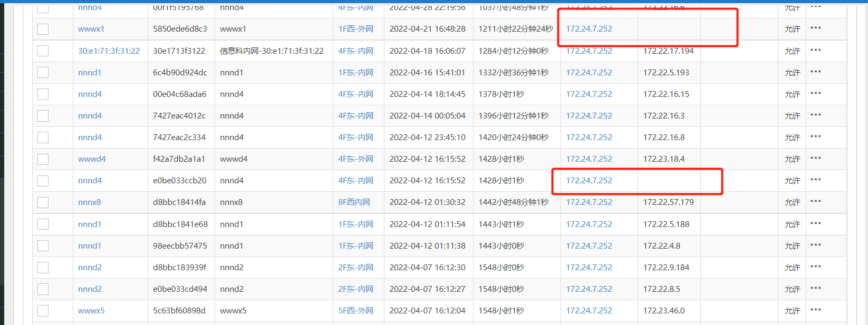Select 允许 status in wwwx1 row
Viewport: 868px width, 325px height.
tap(792, 29)
